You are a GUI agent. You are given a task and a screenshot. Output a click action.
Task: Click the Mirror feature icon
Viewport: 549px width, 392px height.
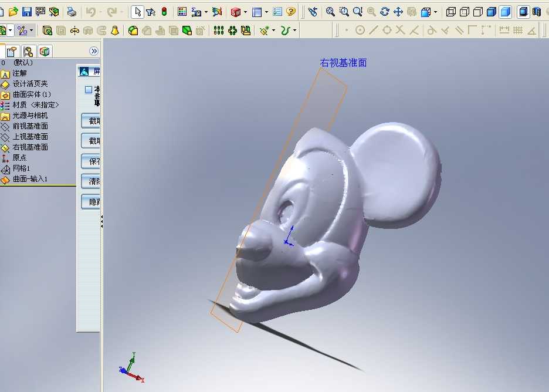click(246, 31)
